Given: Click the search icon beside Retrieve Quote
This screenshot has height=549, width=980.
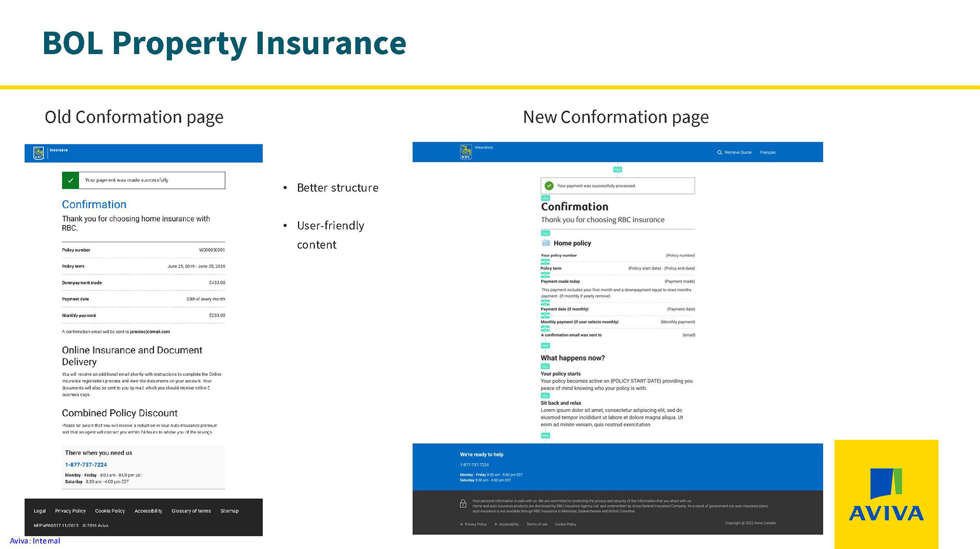Looking at the screenshot, I should 720,152.
